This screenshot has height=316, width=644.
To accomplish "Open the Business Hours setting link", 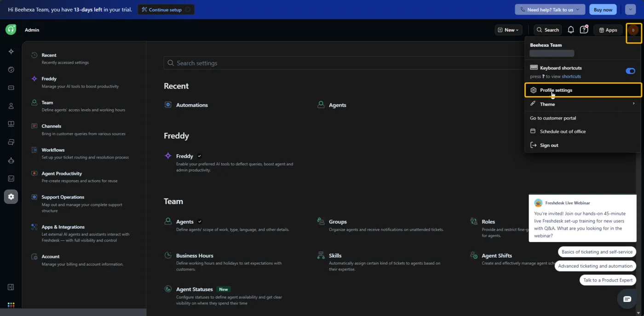I will pos(195,255).
